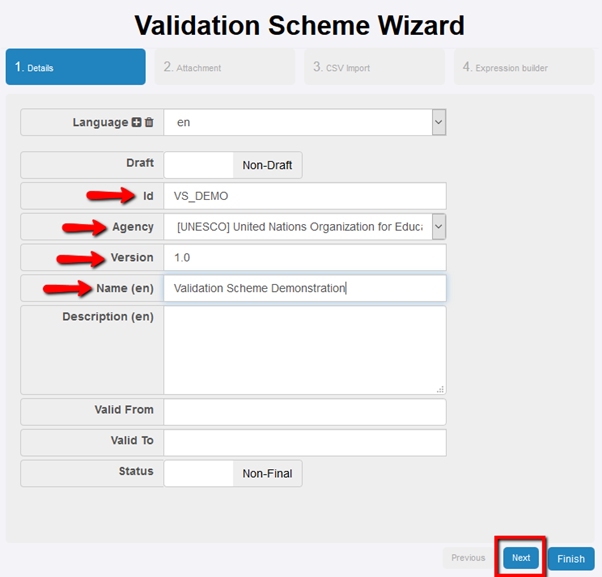Select the Details step tab

[x=75, y=67]
